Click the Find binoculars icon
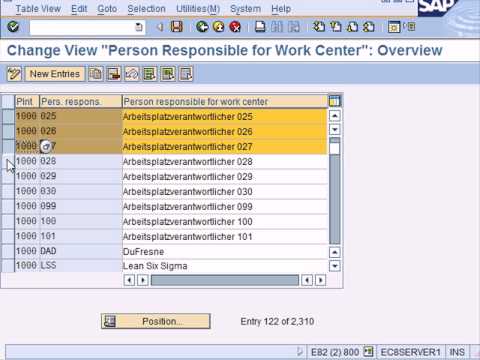 pos(277,27)
